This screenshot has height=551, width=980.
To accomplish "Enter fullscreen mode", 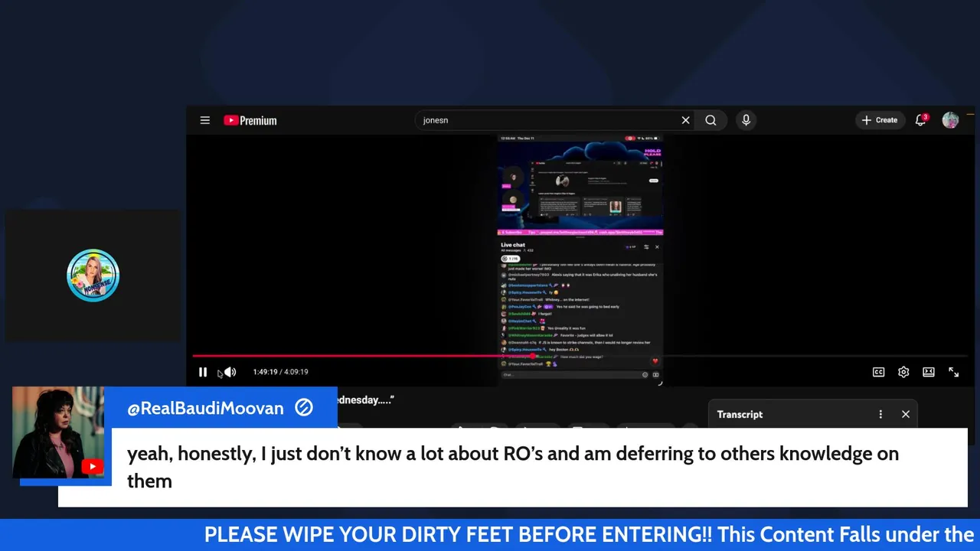I will click(x=954, y=372).
